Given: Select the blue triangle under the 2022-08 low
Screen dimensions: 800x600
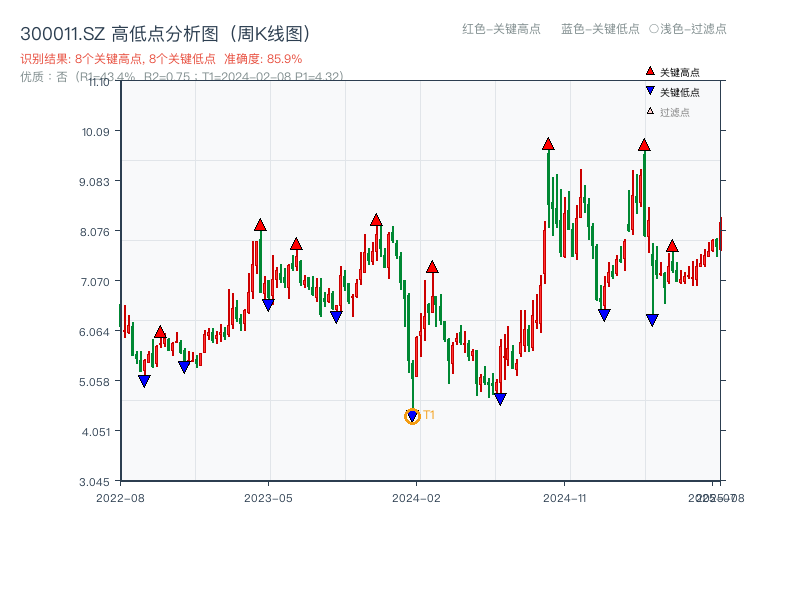Looking at the screenshot, I should click(144, 379).
